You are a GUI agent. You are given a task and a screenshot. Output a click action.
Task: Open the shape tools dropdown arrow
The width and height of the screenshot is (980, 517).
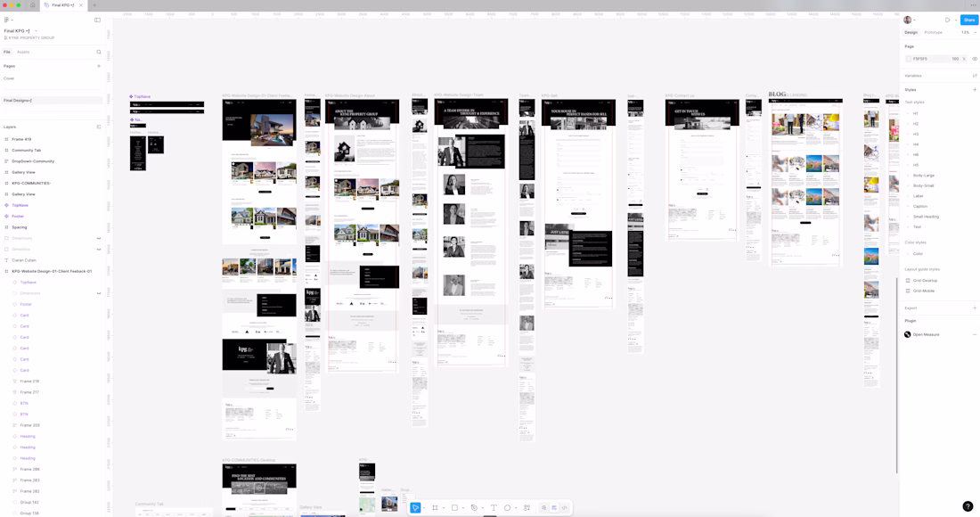pyautogui.click(x=462, y=507)
